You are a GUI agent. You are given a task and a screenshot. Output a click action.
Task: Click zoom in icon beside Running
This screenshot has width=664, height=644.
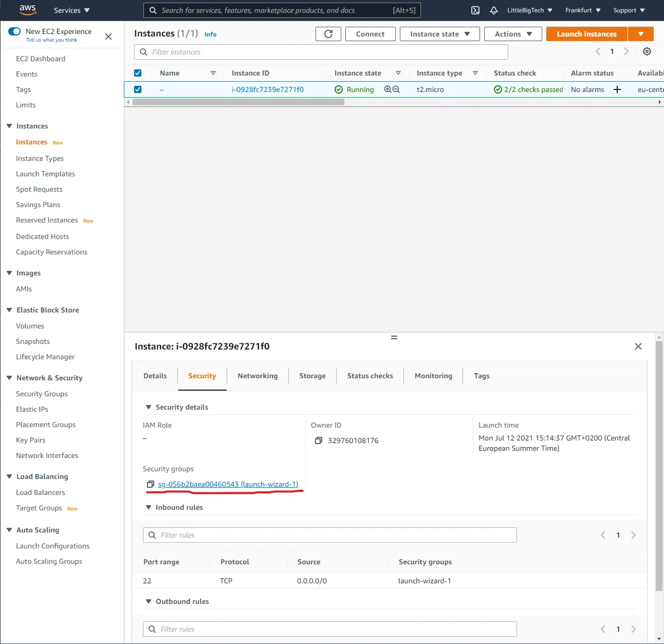(388, 89)
